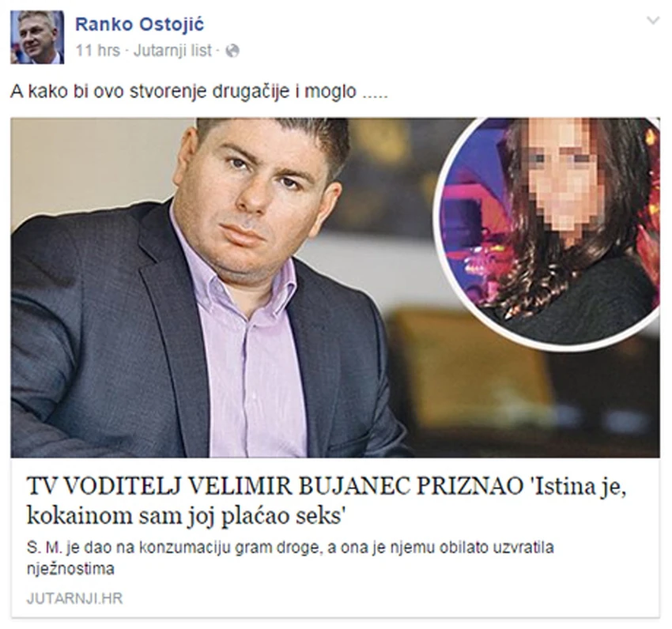Visit Ranko Ostojić's profile name link
672x629 pixels.
point(140,24)
